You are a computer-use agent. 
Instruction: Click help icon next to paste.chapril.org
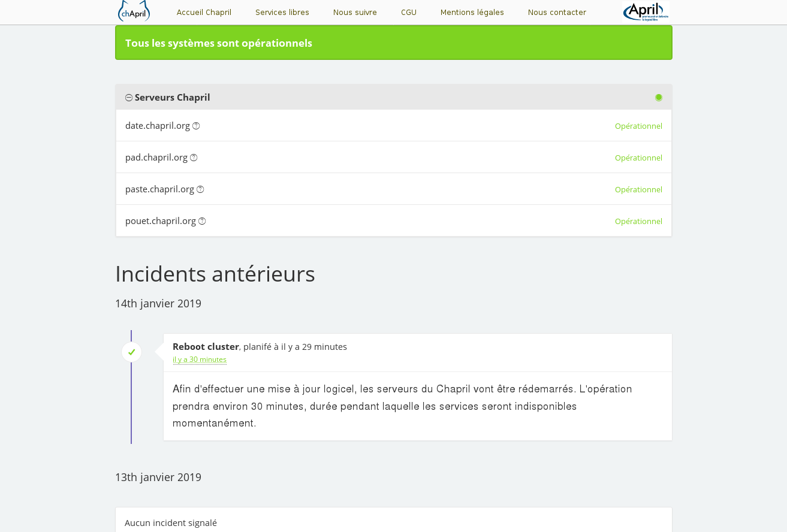(200, 189)
